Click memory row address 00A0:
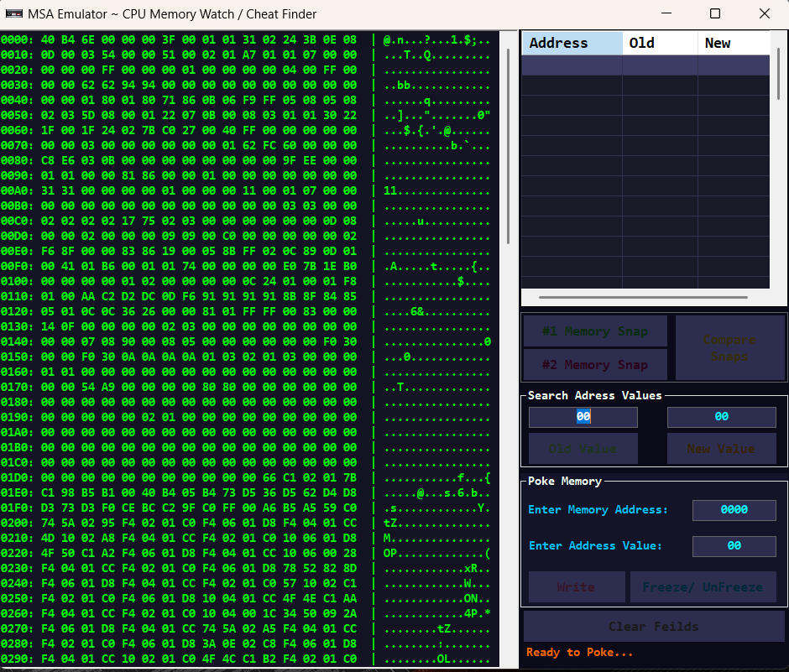This screenshot has width=789, height=672. 17,190
